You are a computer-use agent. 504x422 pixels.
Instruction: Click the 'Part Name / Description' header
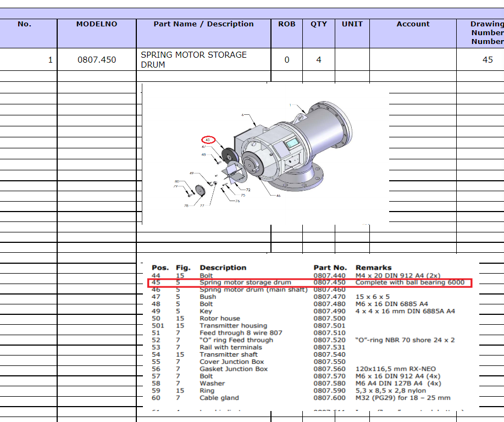203,24
